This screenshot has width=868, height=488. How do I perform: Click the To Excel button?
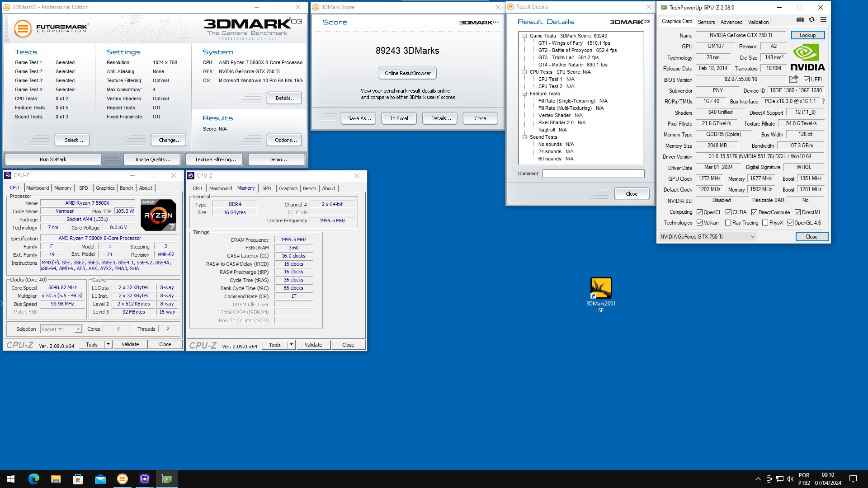click(x=399, y=118)
